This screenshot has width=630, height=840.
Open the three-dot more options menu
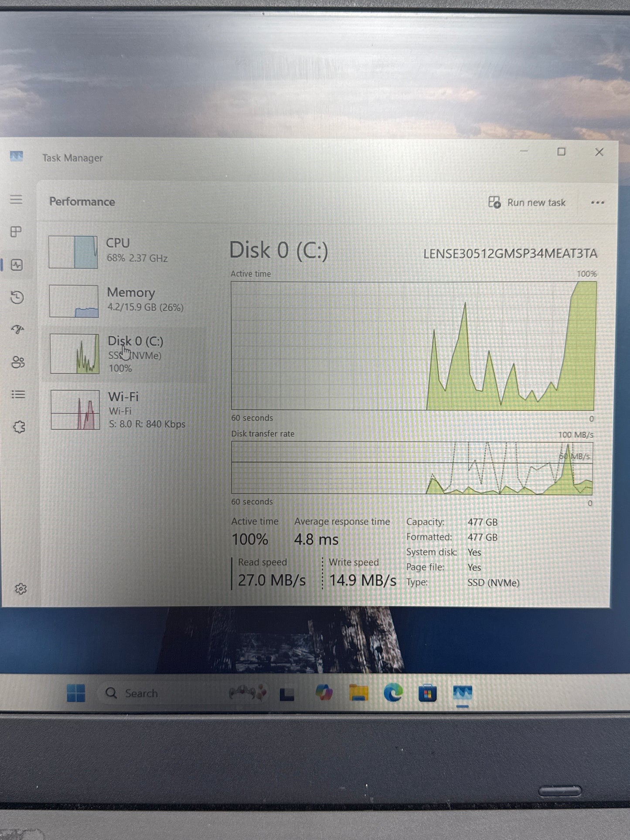tap(597, 202)
